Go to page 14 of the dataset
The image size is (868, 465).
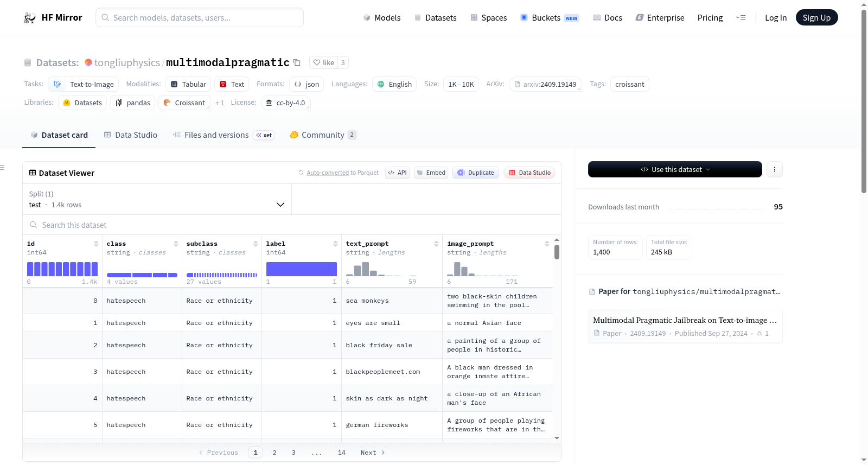(342, 453)
